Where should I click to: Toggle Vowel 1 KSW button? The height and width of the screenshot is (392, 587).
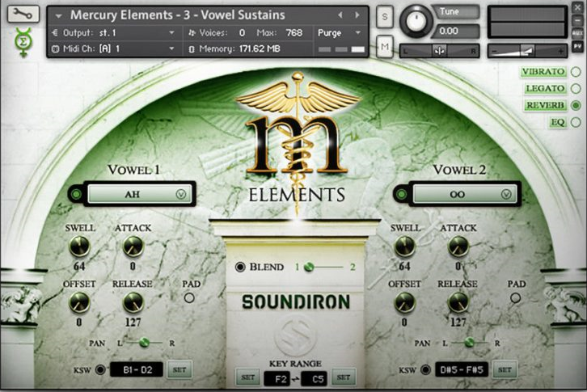coord(100,370)
